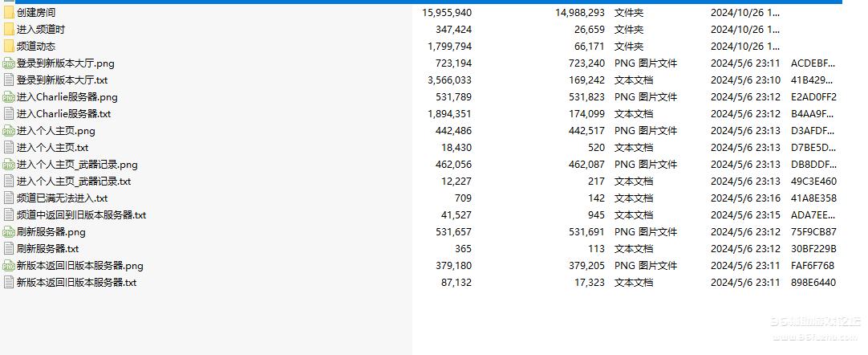Click the folder icon beside 进入频道时
Viewport: 868px width, 355px height.
click(9, 30)
